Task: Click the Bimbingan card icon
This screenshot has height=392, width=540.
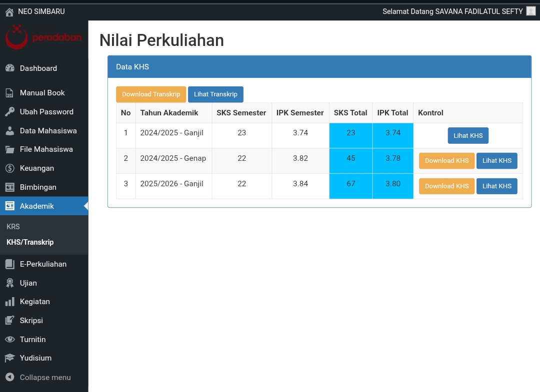Action: [10, 187]
